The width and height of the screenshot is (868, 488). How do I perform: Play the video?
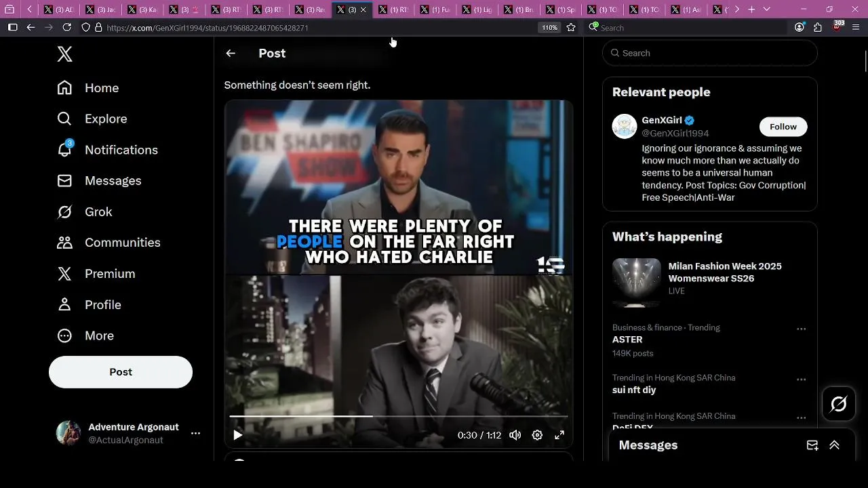(x=238, y=435)
